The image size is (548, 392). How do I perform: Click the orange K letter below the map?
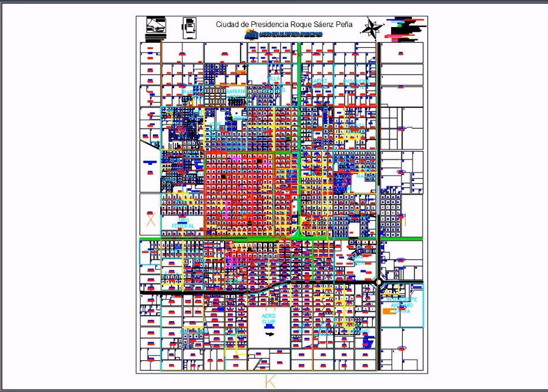270,381
